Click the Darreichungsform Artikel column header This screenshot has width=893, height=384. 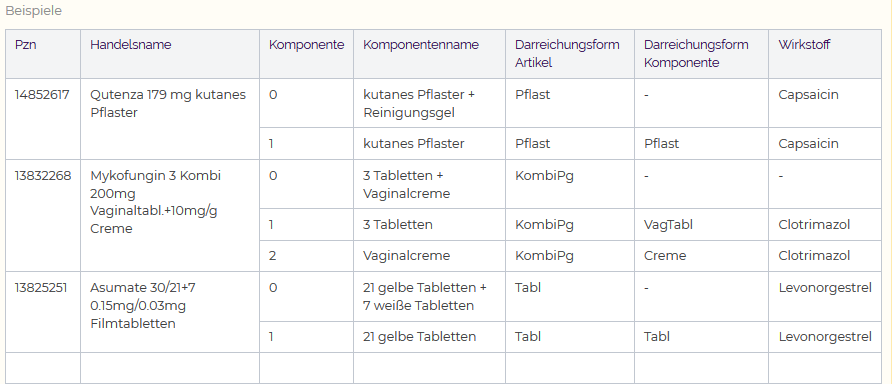tap(570, 54)
